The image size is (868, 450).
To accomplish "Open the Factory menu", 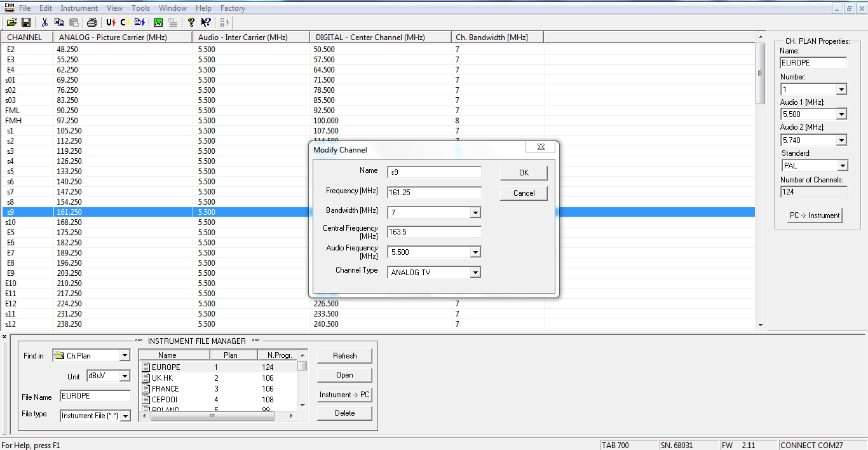I will coord(233,8).
